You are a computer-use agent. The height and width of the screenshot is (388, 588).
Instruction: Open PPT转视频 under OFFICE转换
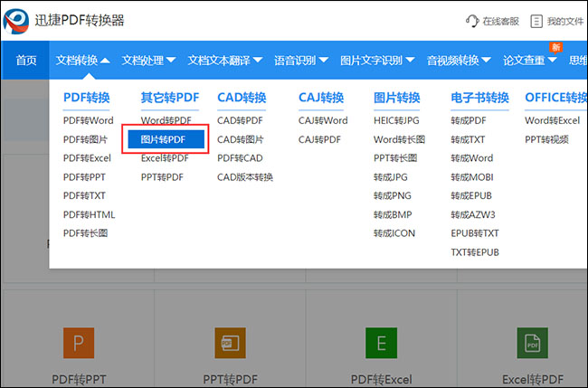546,139
